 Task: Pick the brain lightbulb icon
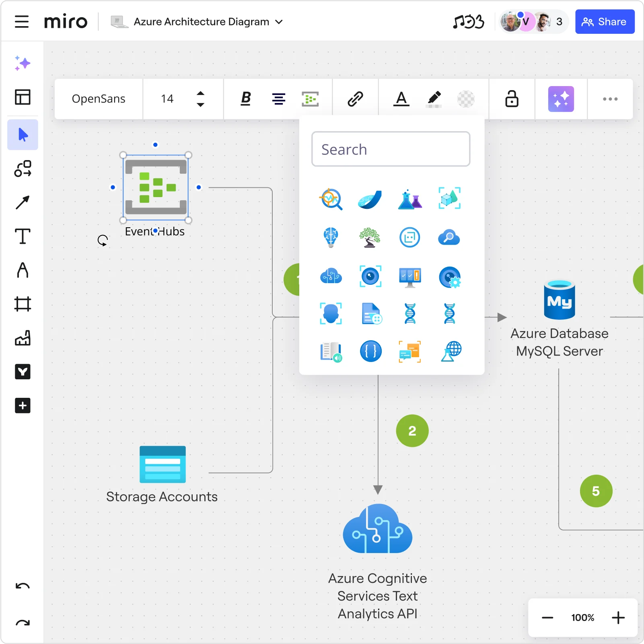click(x=331, y=237)
